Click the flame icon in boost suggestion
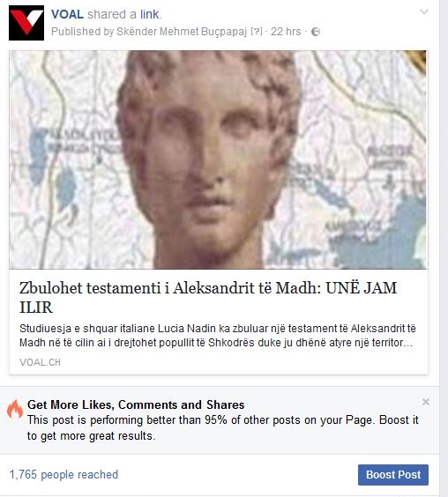448x497 pixels. (x=15, y=409)
